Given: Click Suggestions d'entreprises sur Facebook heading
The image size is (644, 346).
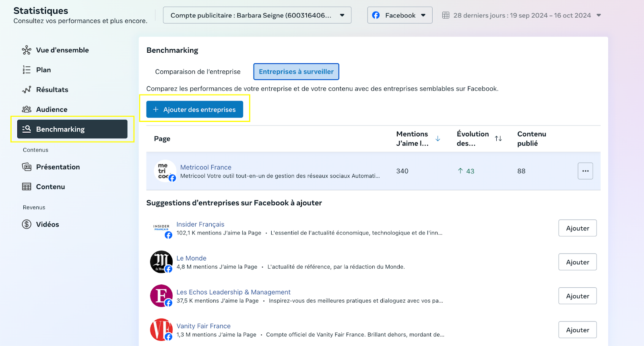Looking at the screenshot, I should 234,203.
